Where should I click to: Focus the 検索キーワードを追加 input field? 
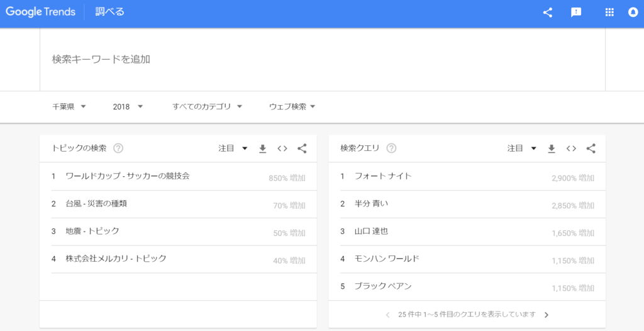click(323, 60)
